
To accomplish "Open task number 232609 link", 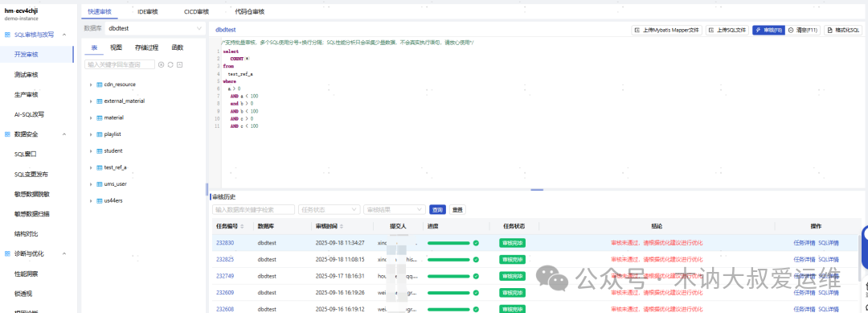I will 225,293.
